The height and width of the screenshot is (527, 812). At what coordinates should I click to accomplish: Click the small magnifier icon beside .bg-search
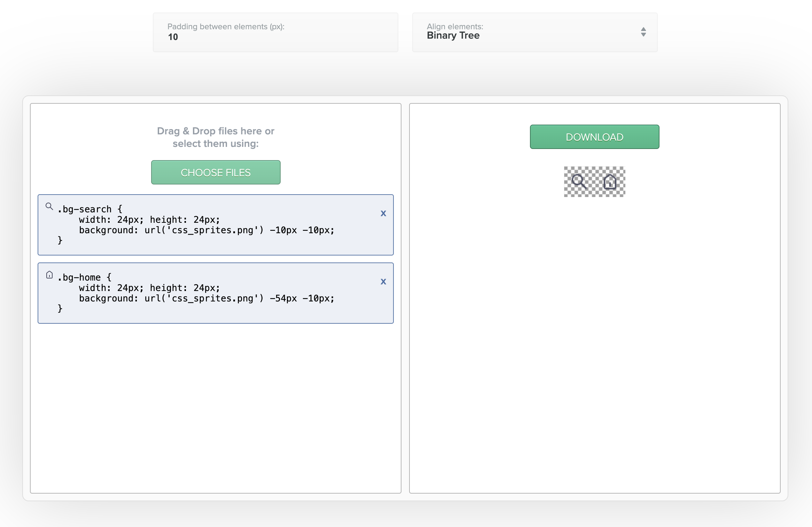click(49, 206)
